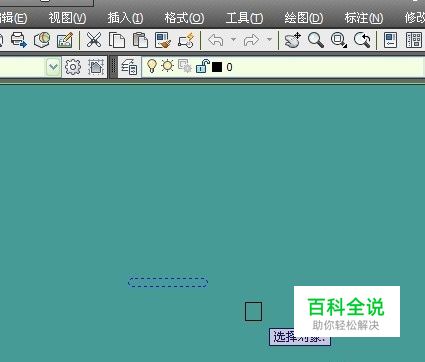The height and width of the screenshot is (362, 425).
Task: Open workspace settings gear icon
Action: pyautogui.click(x=73, y=67)
